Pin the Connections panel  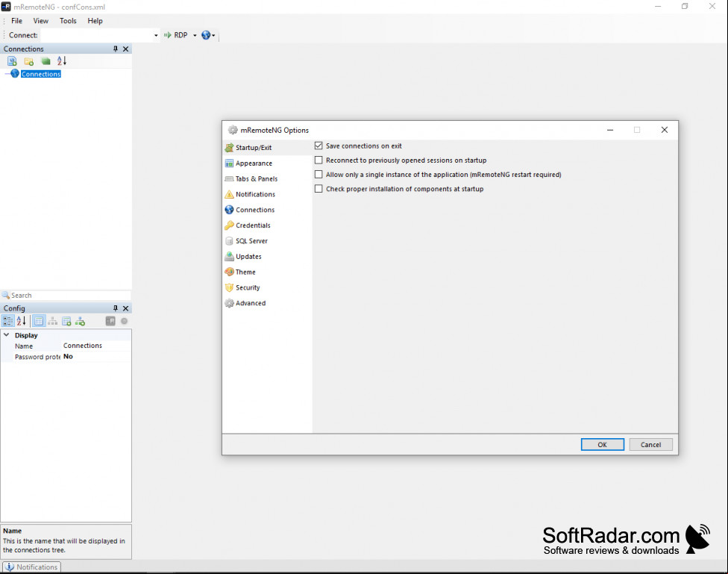[116, 49]
